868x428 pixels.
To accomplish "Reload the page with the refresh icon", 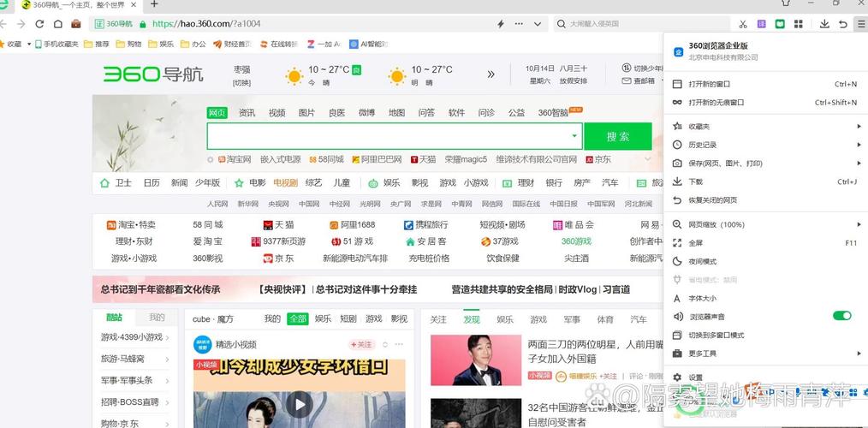I will (x=39, y=24).
